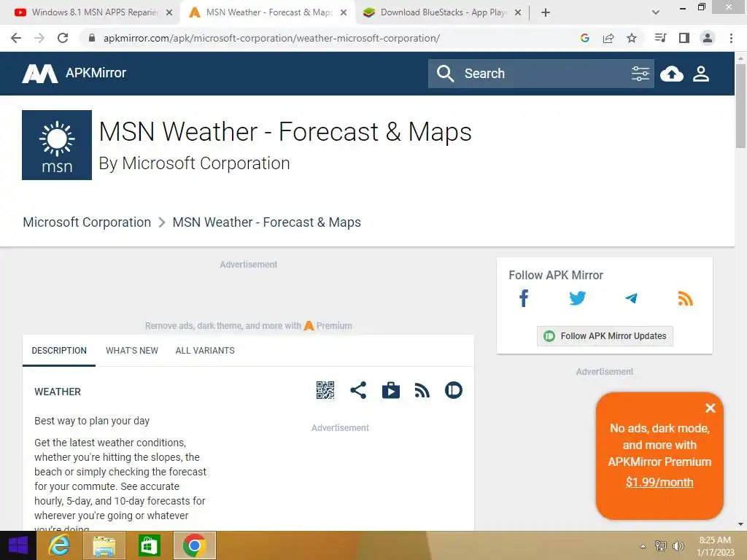Screen dimensions: 747x560
Task: Follow APK Mirror on Telegram
Action: [631, 298]
